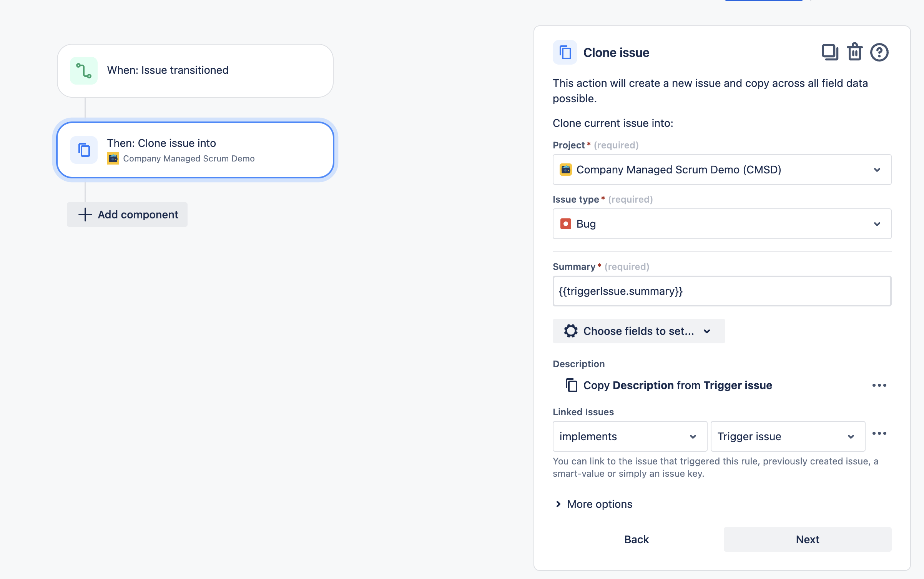Viewport: 924px width, 579px height.
Task: Click the red Bug issue type icon
Action: coord(566,223)
